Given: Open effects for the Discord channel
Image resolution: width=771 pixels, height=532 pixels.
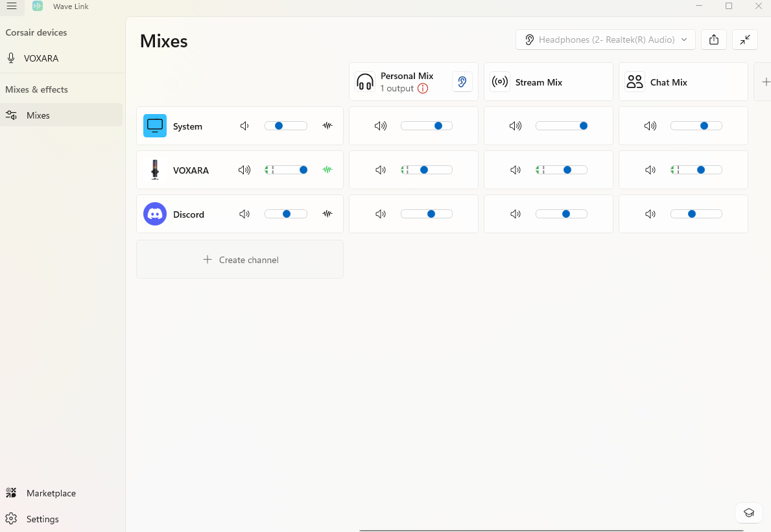Looking at the screenshot, I should pyautogui.click(x=327, y=214).
